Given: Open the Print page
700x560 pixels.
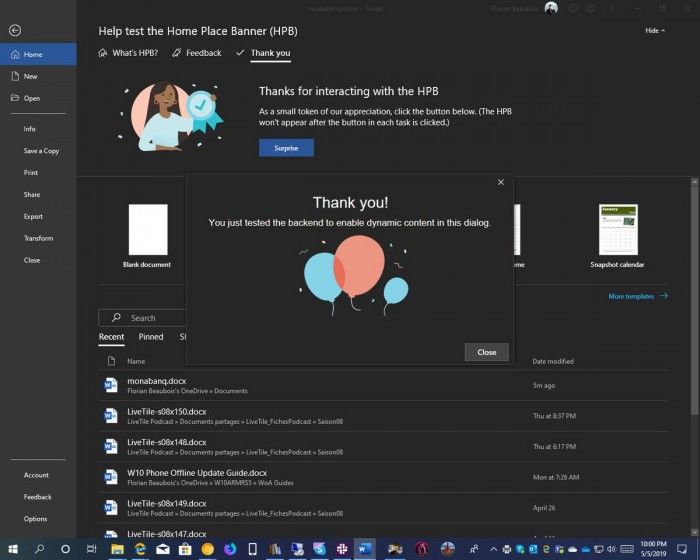Looking at the screenshot, I should 31,173.
